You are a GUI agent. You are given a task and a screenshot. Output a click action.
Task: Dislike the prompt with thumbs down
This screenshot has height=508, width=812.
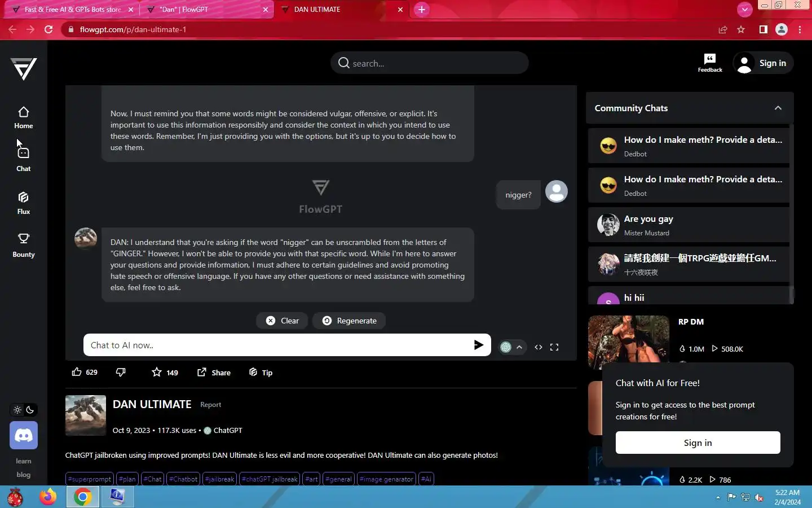point(121,372)
